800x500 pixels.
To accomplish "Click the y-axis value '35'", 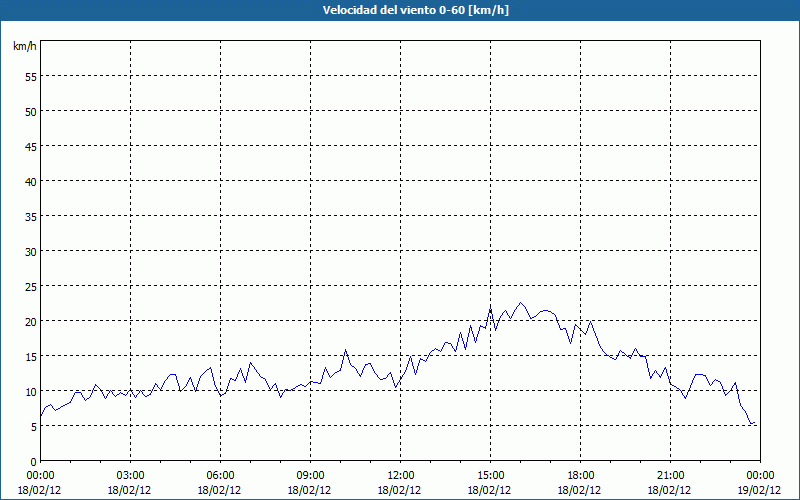I will click(x=31, y=216).
